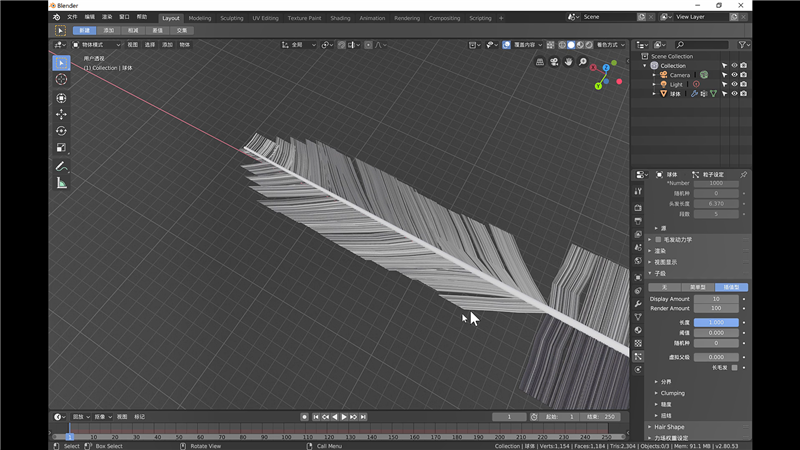Image resolution: width=800 pixels, height=450 pixels.
Task: Toggle X-ray display mode
Action: coord(551,45)
